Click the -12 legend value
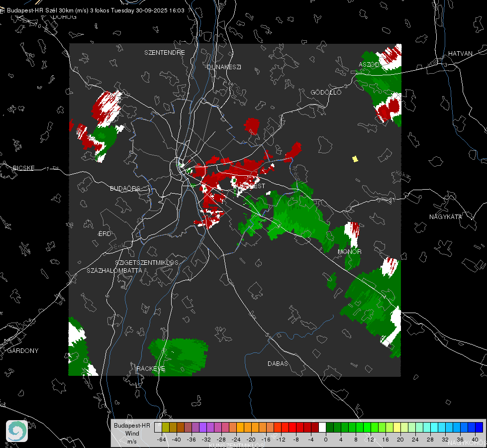Screen dimensions: 487x448 click(x=281, y=440)
